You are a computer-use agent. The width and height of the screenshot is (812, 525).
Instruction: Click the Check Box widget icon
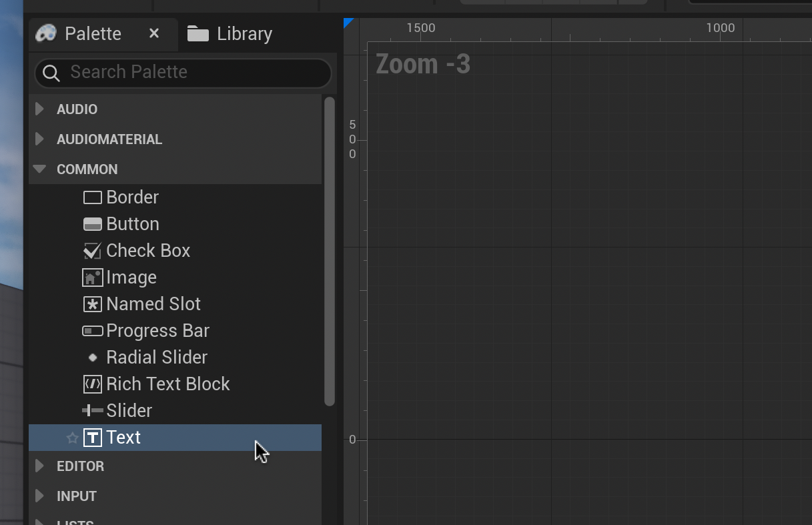pyautogui.click(x=92, y=251)
